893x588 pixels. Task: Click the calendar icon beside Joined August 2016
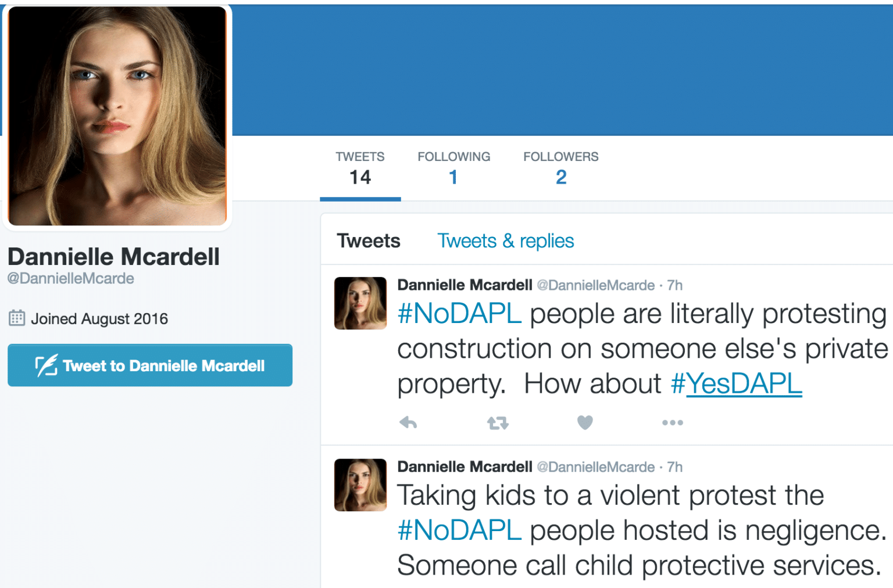pyautogui.click(x=17, y=318)
